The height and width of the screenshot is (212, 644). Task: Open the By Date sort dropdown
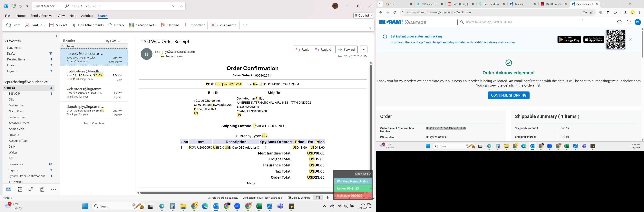tap(113, 41)
